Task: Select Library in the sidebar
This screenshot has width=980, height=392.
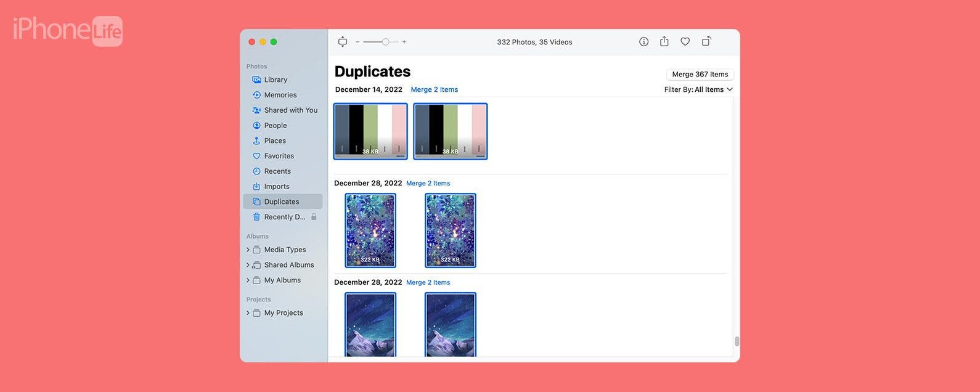Action: click(x=276, y=80)
